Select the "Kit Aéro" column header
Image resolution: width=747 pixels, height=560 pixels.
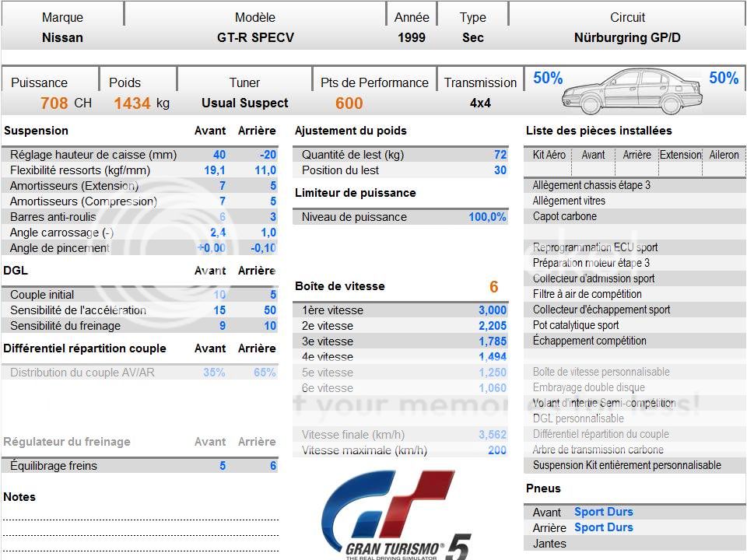pyautogui.click(x=549, y=155)
